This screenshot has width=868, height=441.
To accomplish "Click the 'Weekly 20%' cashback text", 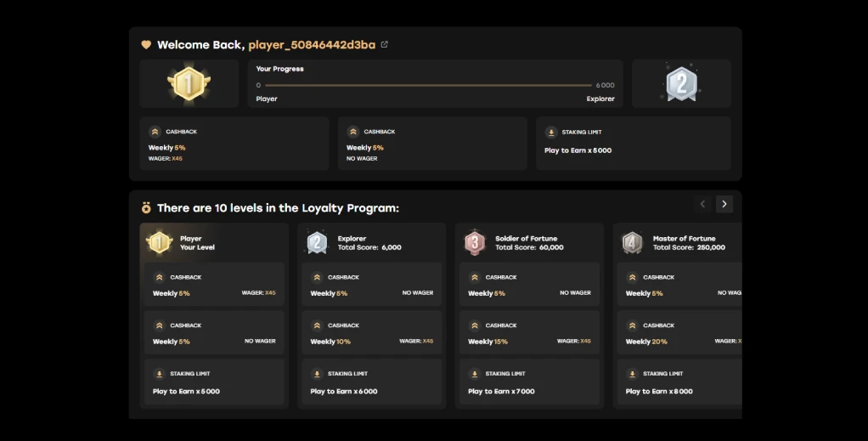I will 646,342.
